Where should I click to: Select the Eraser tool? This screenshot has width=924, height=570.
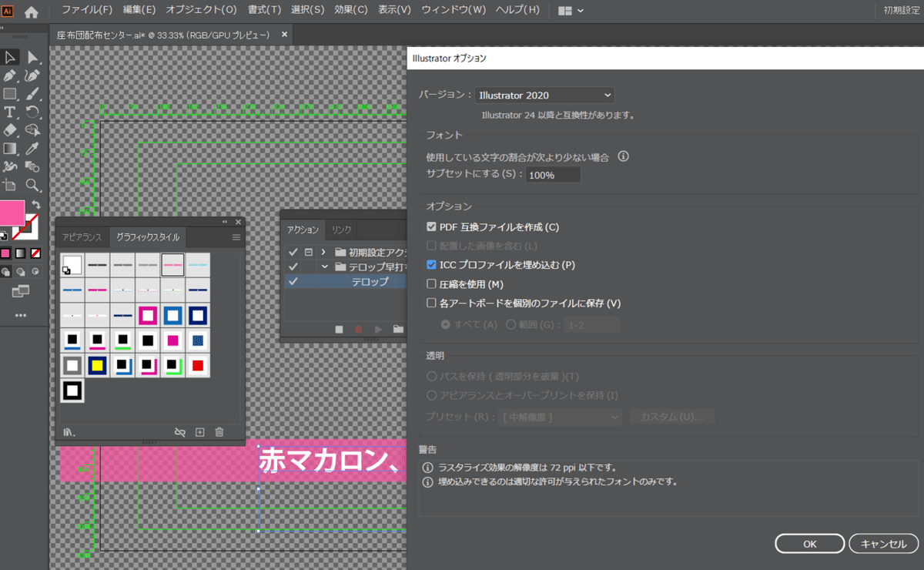pos(10,130)
